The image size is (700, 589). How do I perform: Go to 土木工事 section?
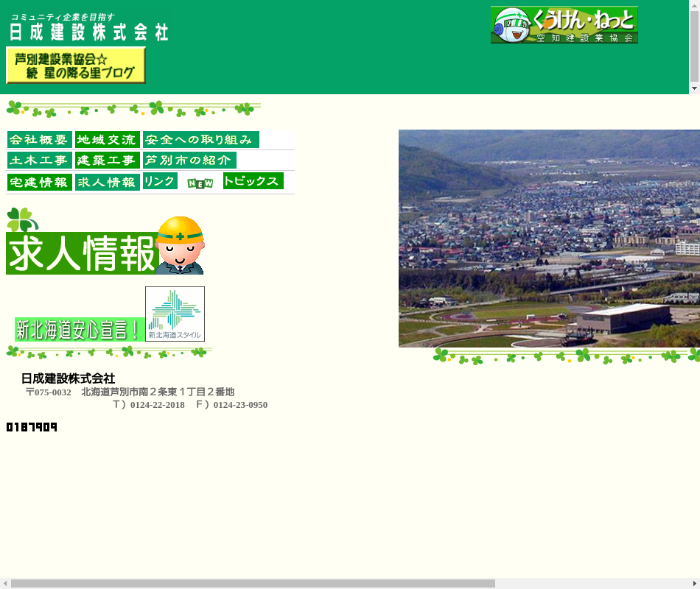40,161
